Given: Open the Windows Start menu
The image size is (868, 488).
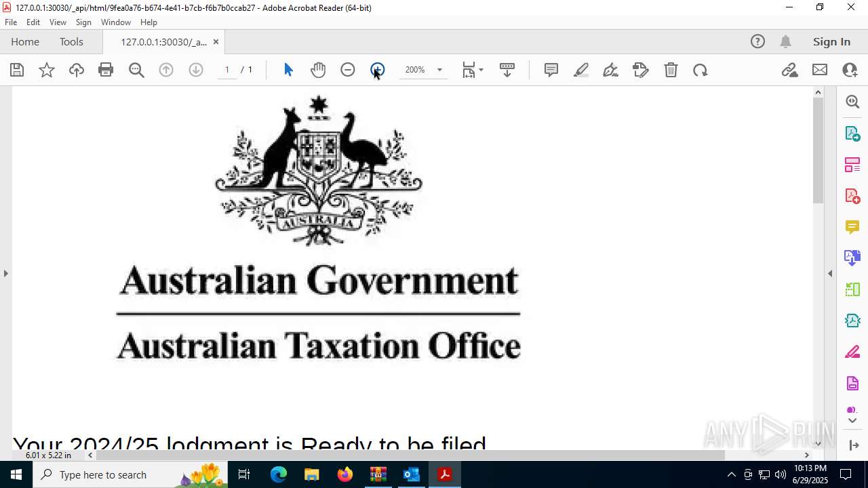Looking at the screenshot, I should click(x=16, y=474).
